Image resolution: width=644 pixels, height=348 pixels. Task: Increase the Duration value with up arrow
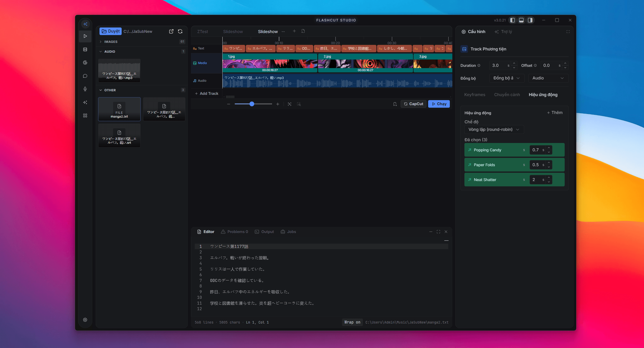pyautogui.click(x=514, y=63)
